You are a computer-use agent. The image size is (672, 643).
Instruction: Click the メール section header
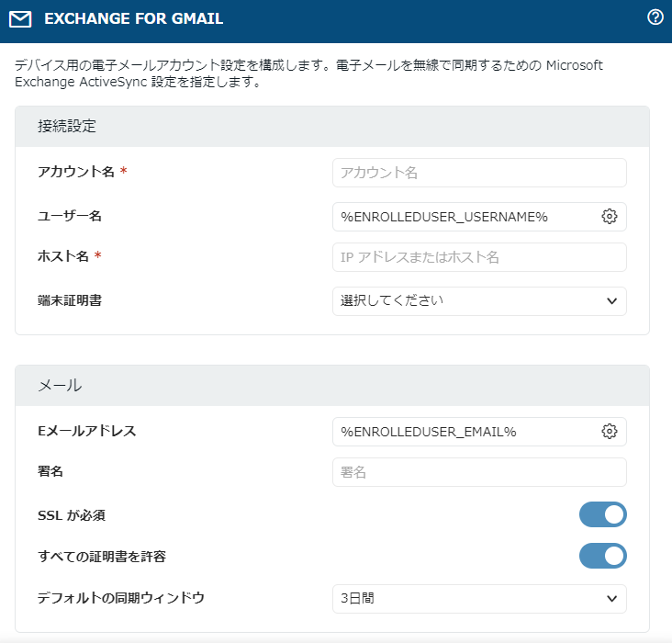332,385
